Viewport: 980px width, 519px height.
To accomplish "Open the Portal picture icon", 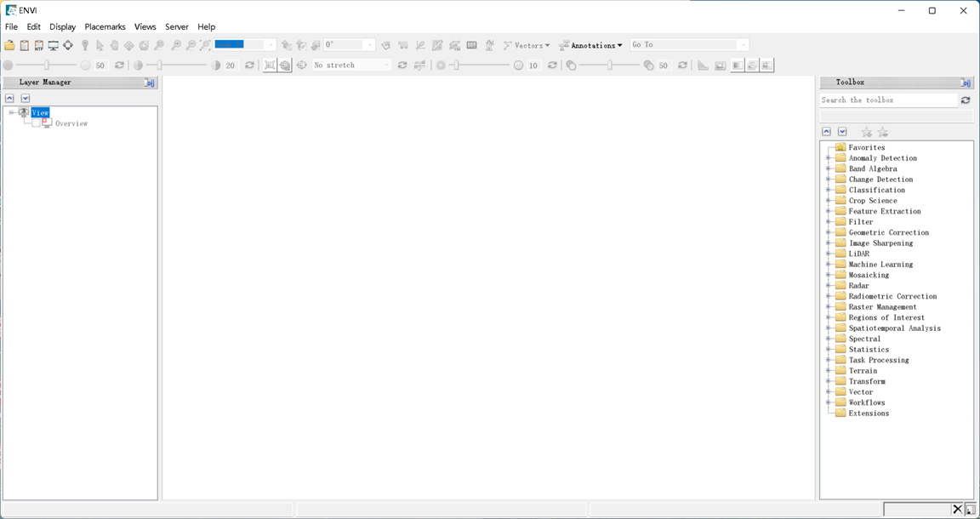I will click(x=720, y=65).
